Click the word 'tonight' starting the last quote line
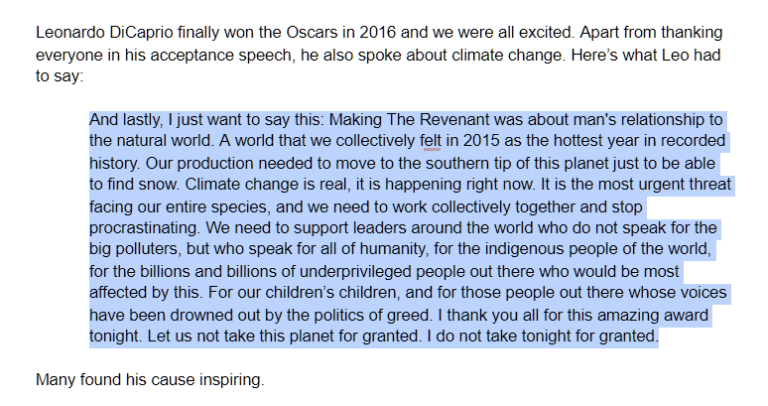The width and height of the screenshot is (768, 406). pyautogui.click(x=116, y=336)
